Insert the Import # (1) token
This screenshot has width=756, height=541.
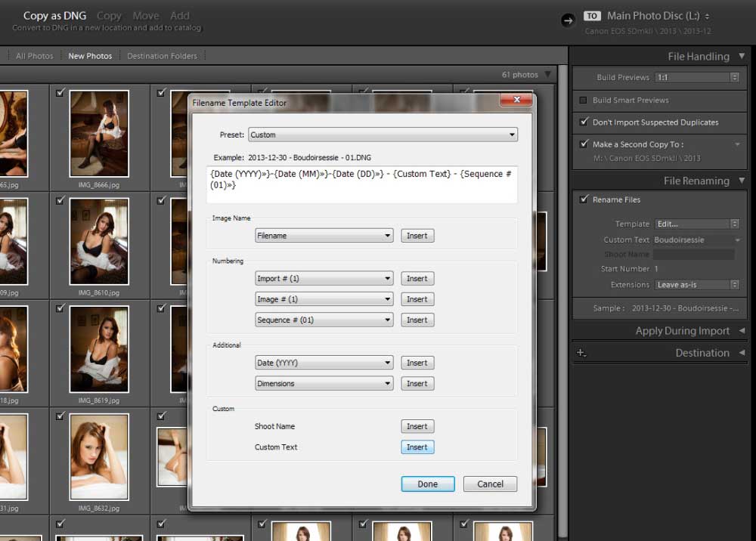pos(417,279)
